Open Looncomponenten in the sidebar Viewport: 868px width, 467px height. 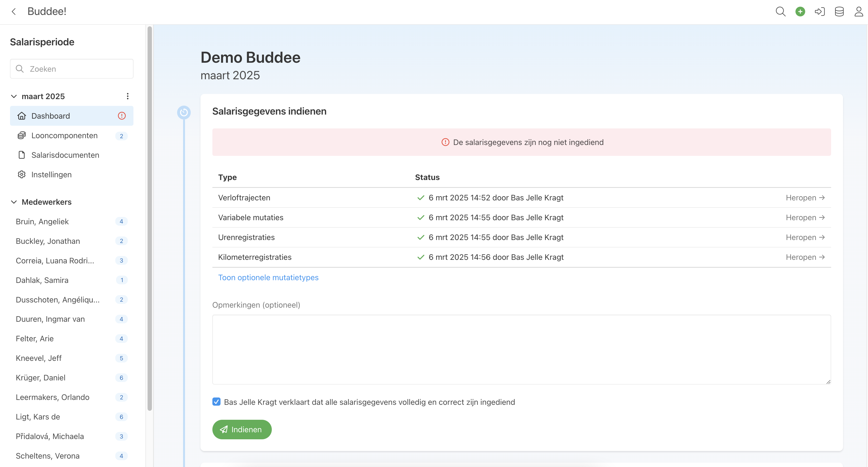click(64, 135)
